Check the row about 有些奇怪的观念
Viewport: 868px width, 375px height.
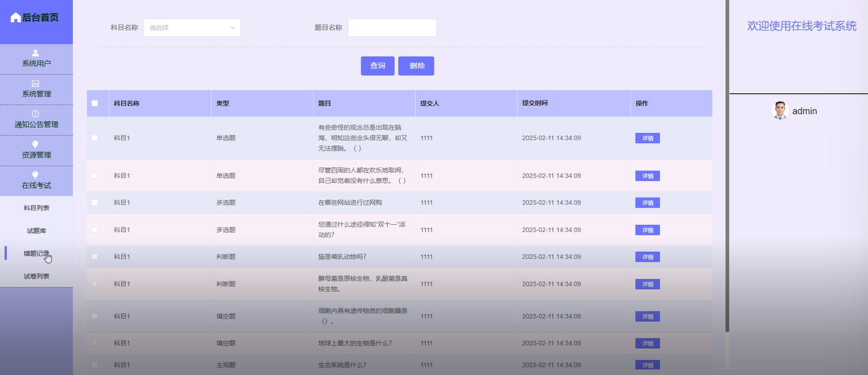click(94, 138)
